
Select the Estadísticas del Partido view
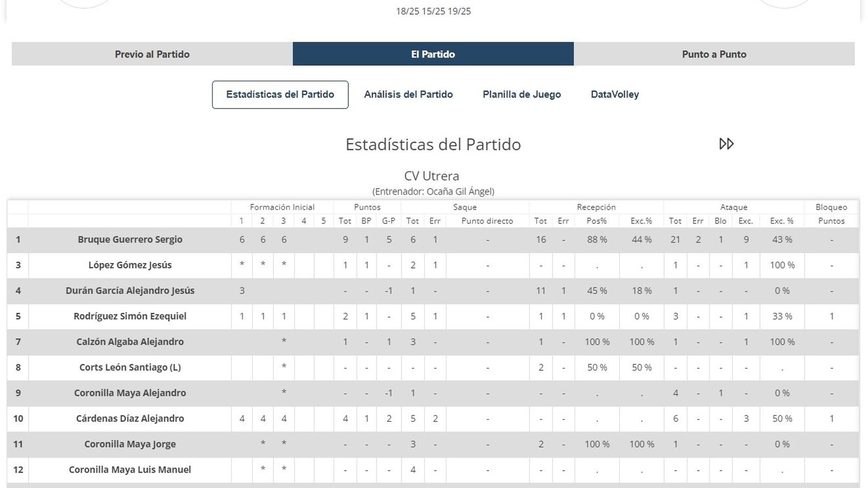point(280,94)
